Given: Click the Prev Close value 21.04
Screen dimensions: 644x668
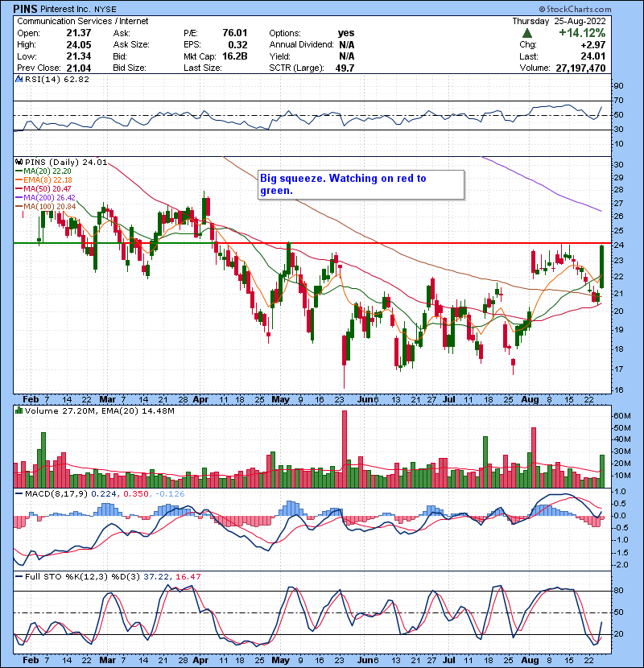Looking at the screenshot, I should coord(78,68).
